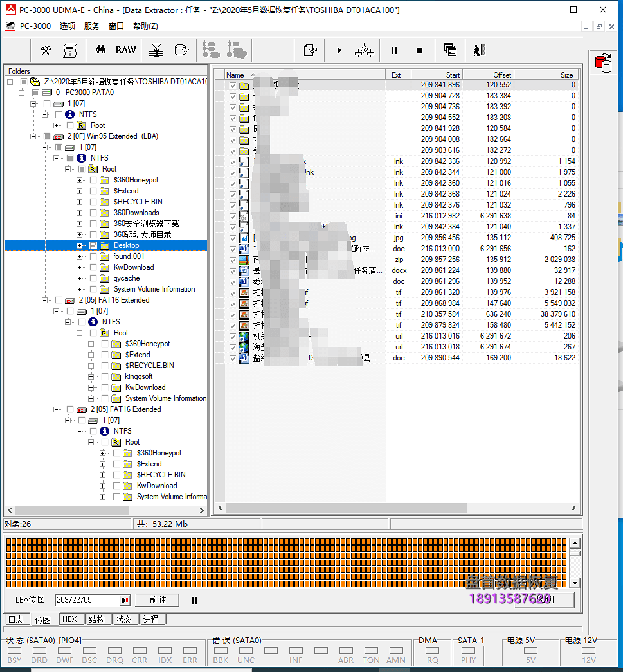Uncheck the docx file row checkbox
This screenshot has height=672, width=623.
click(x=232, y=271)
